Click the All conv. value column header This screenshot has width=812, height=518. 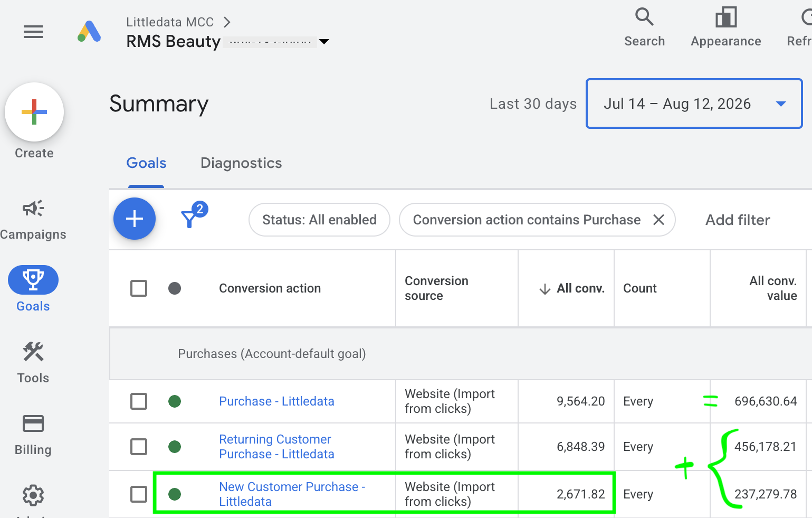773,288
